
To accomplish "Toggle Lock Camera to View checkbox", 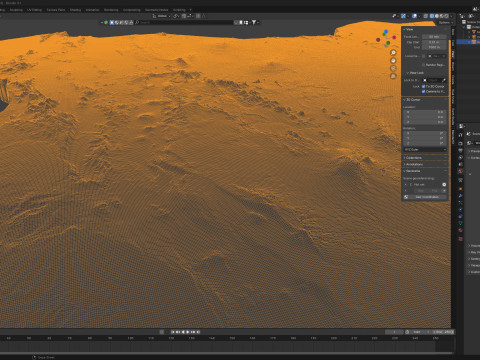I will (423, 91).
